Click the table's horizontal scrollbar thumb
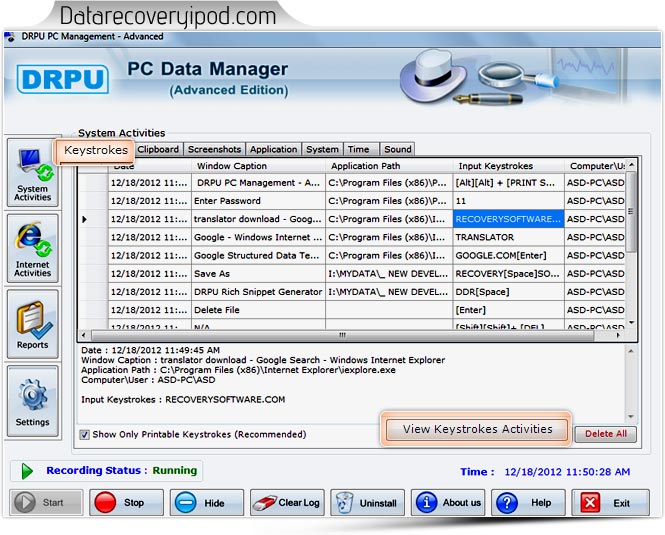This screenshot has height=535, width=665. click(343, 335)
